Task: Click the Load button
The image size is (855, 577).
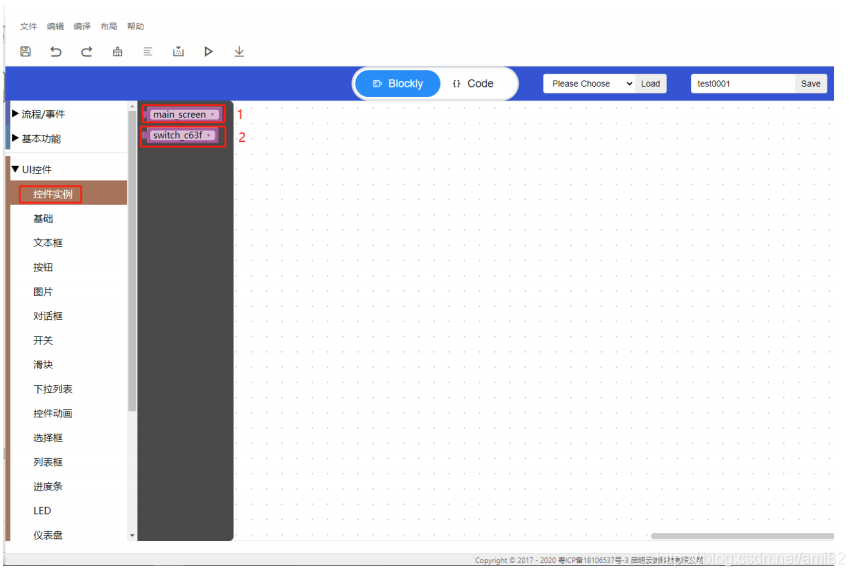Action: (651, 83)
